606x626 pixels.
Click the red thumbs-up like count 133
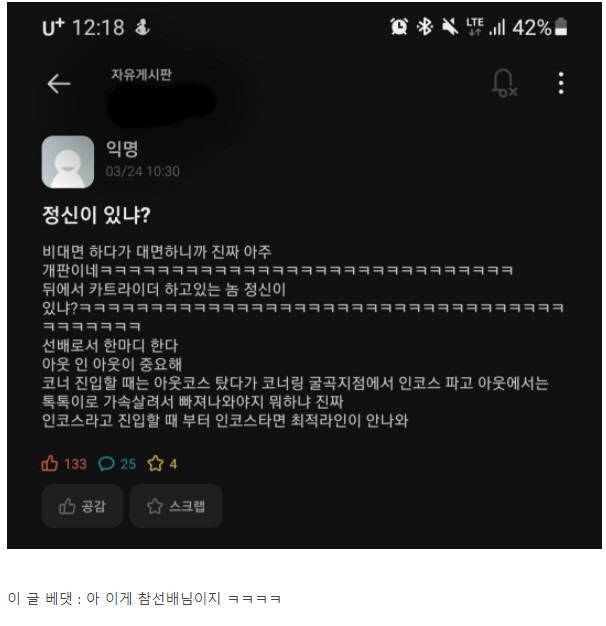[x=64, y=464]
